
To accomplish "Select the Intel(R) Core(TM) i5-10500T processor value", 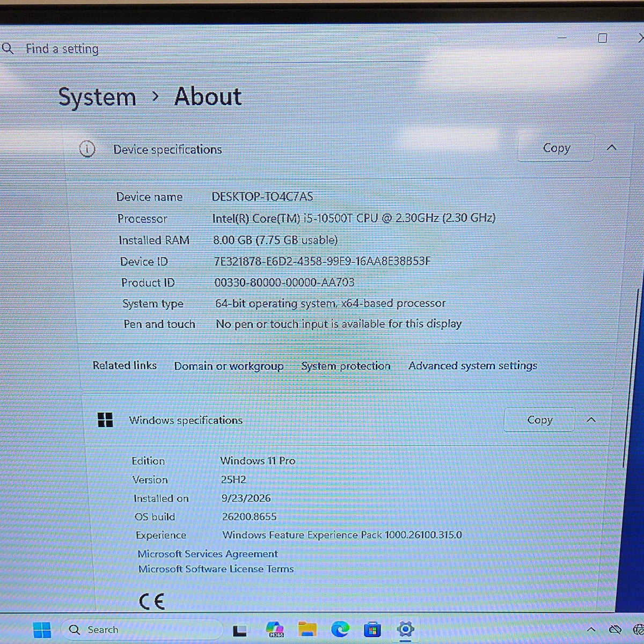I will click(354, 218).
